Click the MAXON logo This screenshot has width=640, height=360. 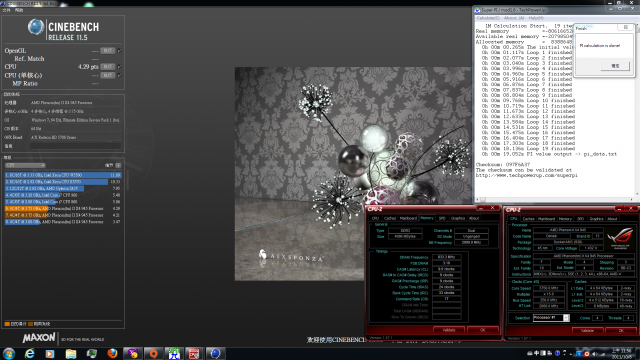pos(39,338)
